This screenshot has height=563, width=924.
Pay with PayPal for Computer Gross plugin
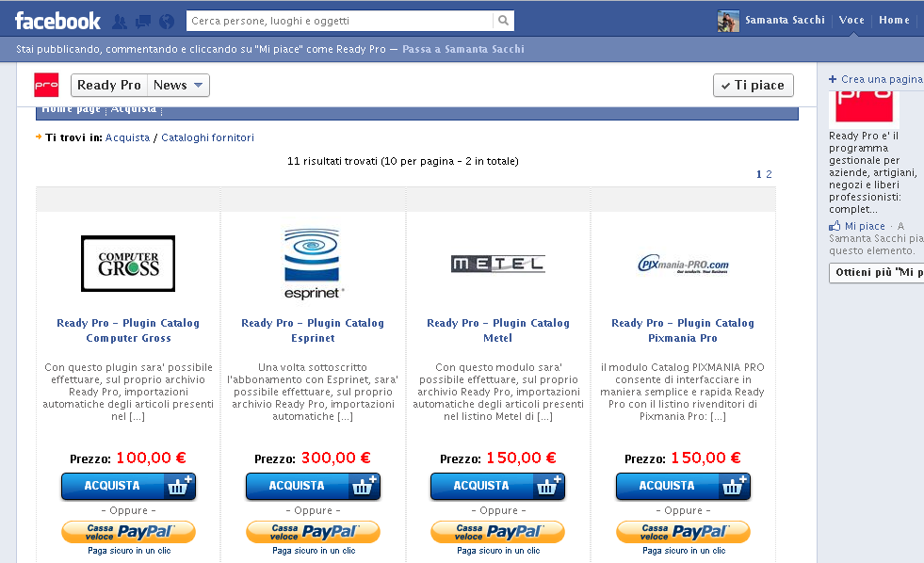(128, 532)
